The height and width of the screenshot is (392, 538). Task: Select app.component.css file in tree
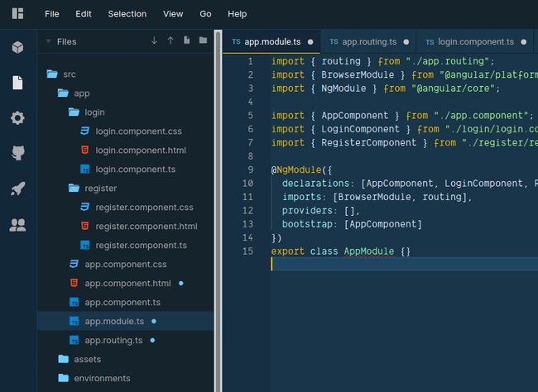pyautogui.click(x=125, y=265)
